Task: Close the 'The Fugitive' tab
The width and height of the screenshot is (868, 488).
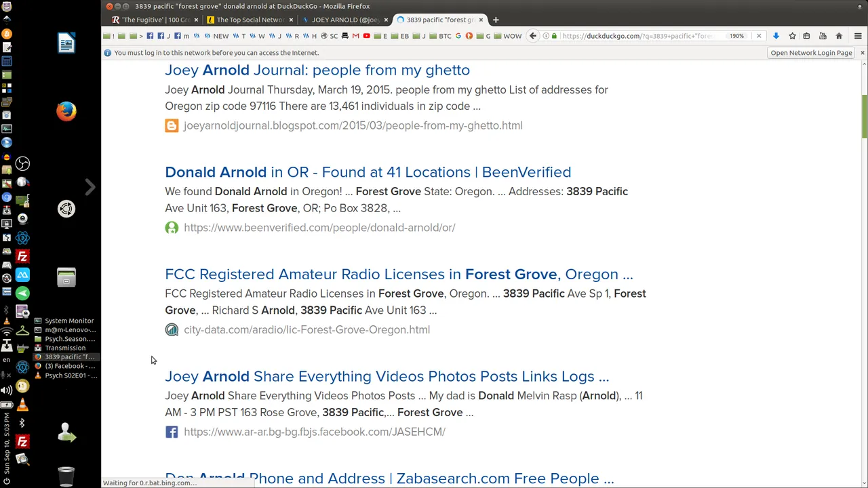Action: click(x=196, y=20)
